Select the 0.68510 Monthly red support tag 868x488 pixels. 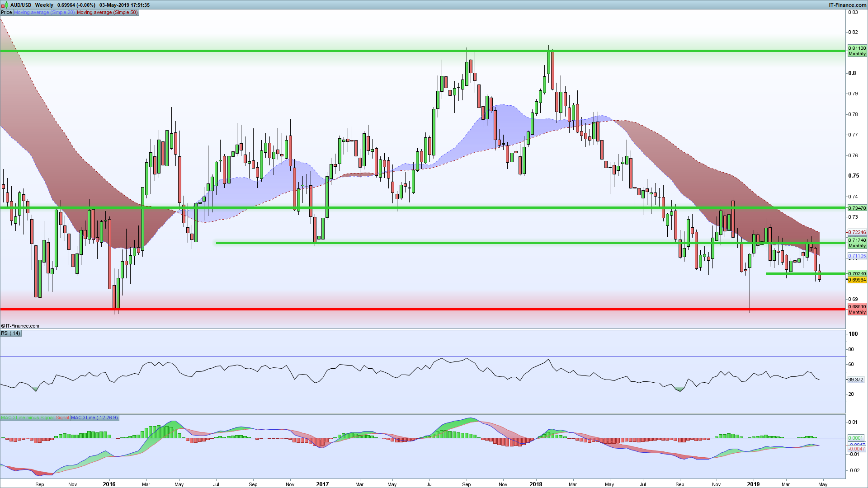tap(857, 309)
